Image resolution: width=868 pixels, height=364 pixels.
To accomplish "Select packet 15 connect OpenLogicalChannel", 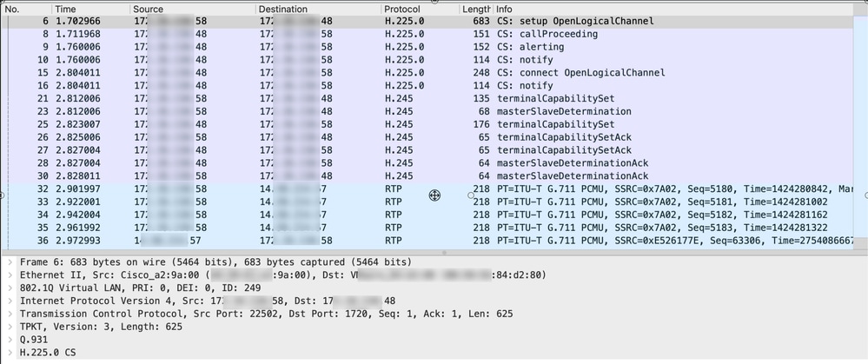I will [x=427, y=73].
